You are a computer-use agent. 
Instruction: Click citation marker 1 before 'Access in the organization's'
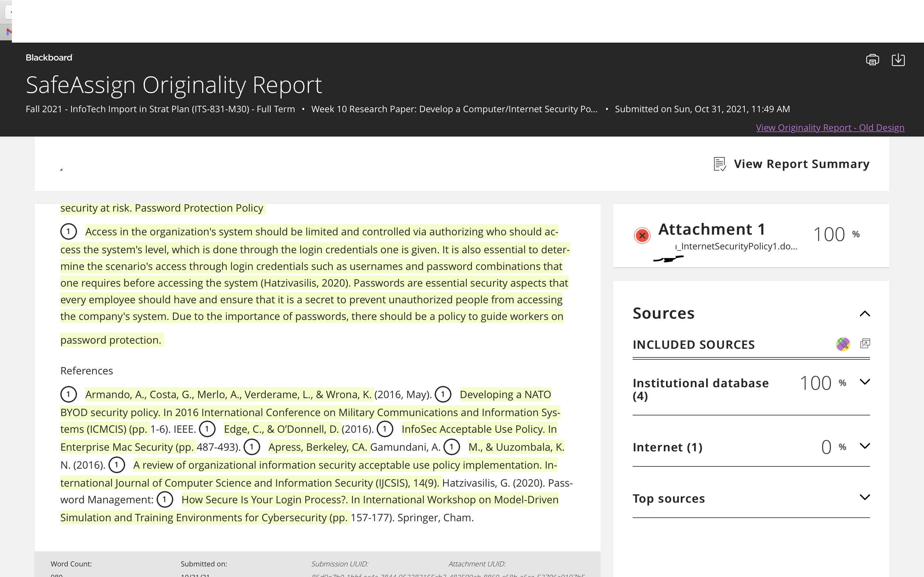click(69, 231)
